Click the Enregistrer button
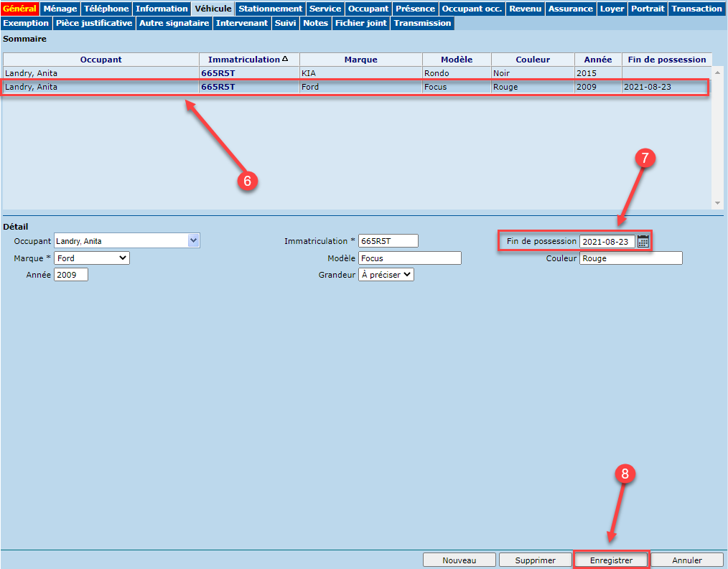728x569 pixels. [x=611, y=560]
